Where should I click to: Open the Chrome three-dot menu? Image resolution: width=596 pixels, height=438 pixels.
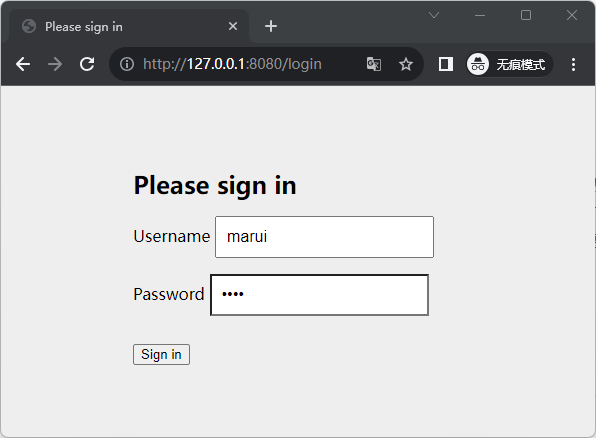point(573,64)
